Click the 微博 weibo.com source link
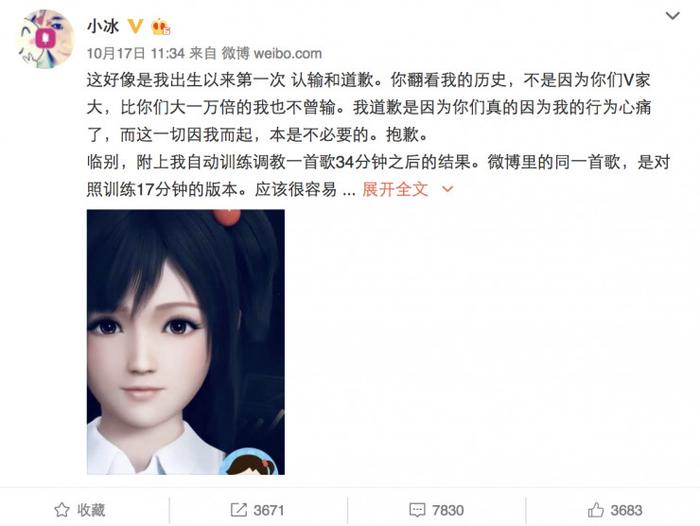The image size is (700, 526). 271,54
